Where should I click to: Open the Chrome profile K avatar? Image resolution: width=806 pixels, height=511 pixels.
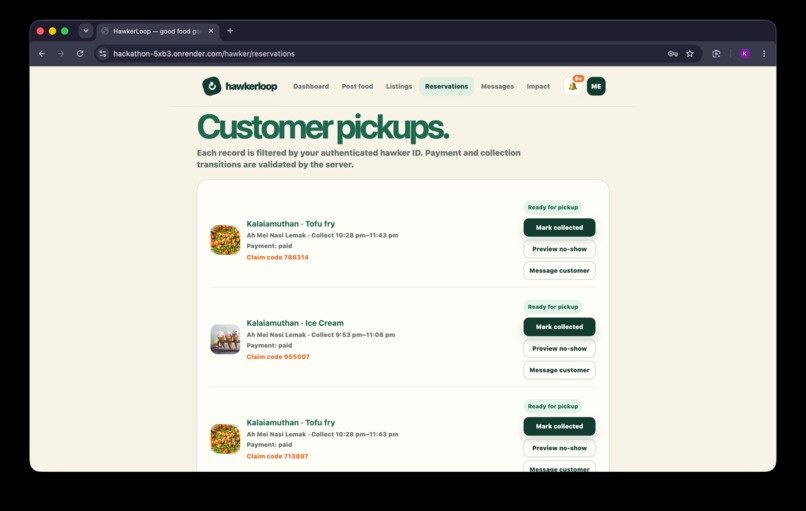tap(745, 53)
